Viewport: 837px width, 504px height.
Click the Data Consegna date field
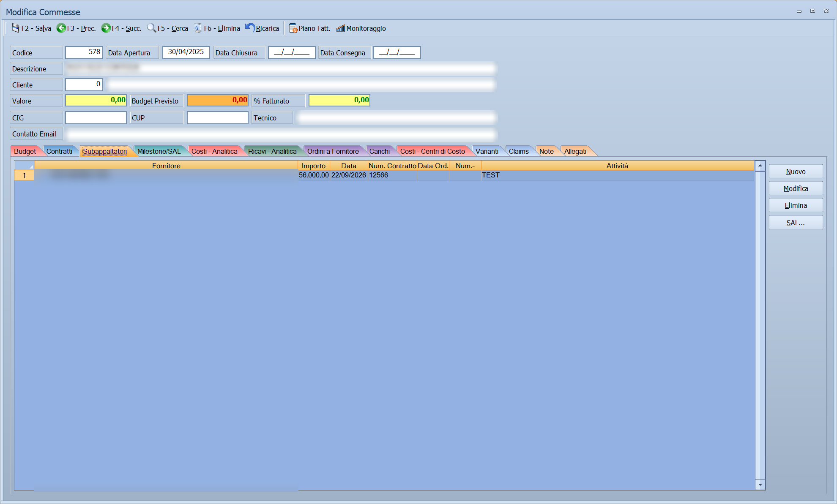pos(397,52)
